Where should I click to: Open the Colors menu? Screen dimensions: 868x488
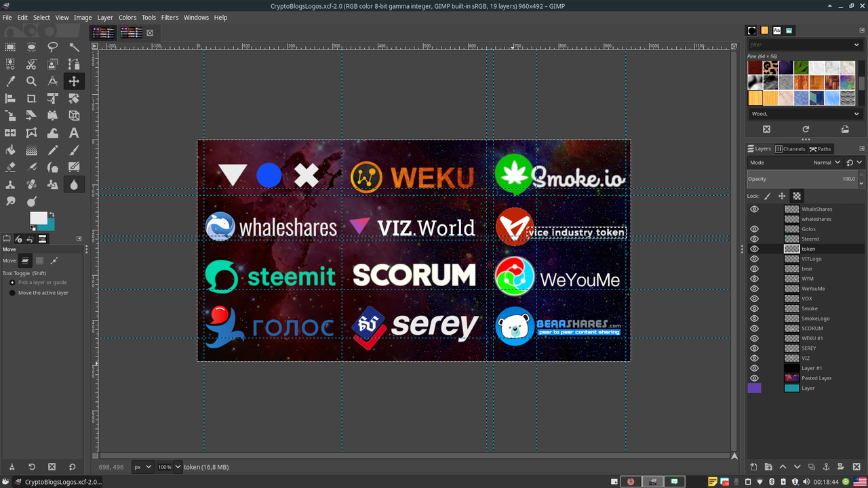(127, 18)
